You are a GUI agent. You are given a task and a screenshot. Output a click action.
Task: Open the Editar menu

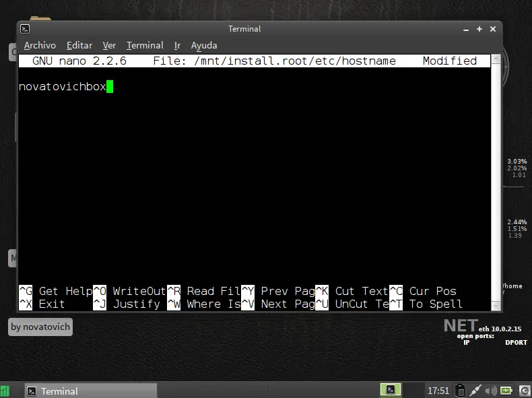coord(79,45)
